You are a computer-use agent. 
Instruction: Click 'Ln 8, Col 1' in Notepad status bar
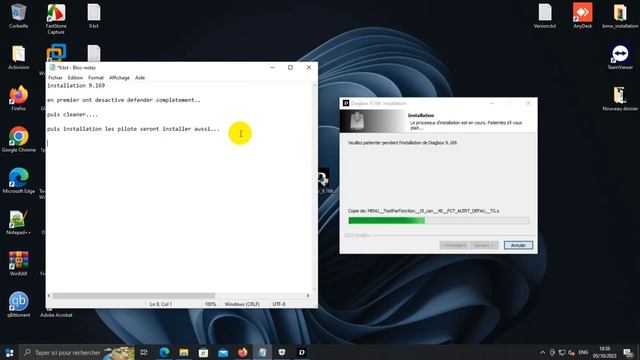point(160,304)
